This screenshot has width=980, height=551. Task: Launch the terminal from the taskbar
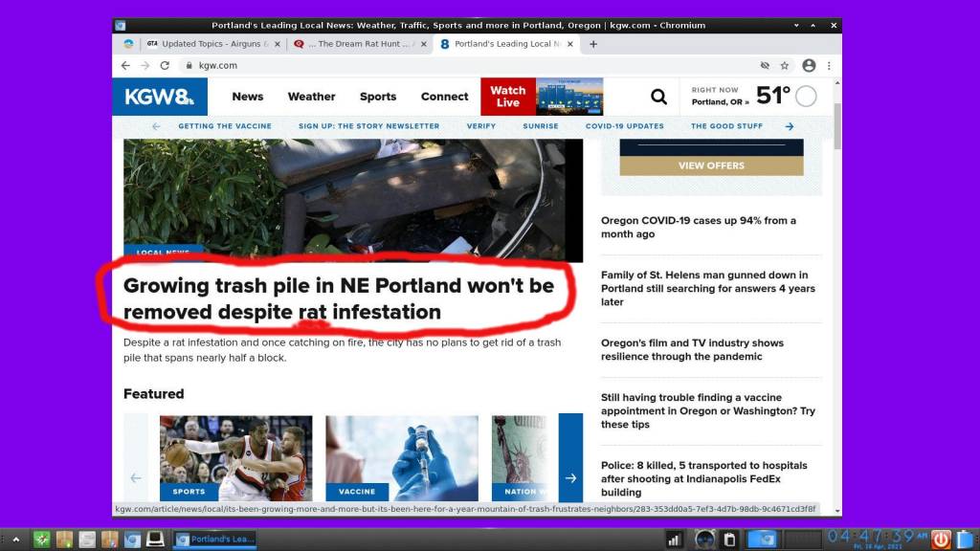coord(155,540)
